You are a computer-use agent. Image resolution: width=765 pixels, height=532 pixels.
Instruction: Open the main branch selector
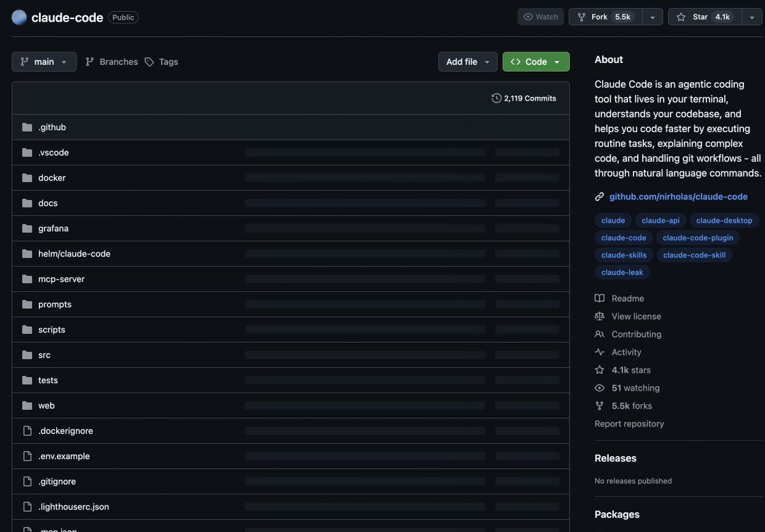click(x=44, y=62)
